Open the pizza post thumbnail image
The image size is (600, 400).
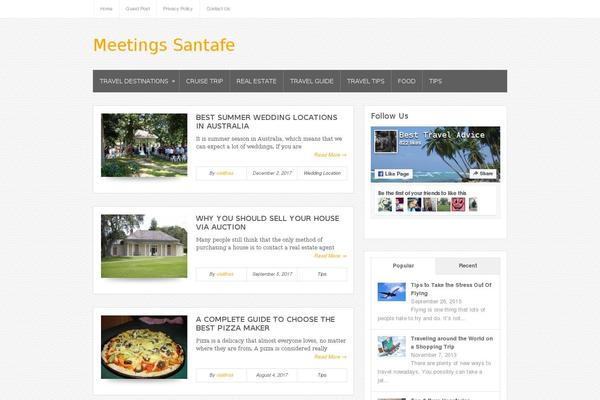(144, 347)
